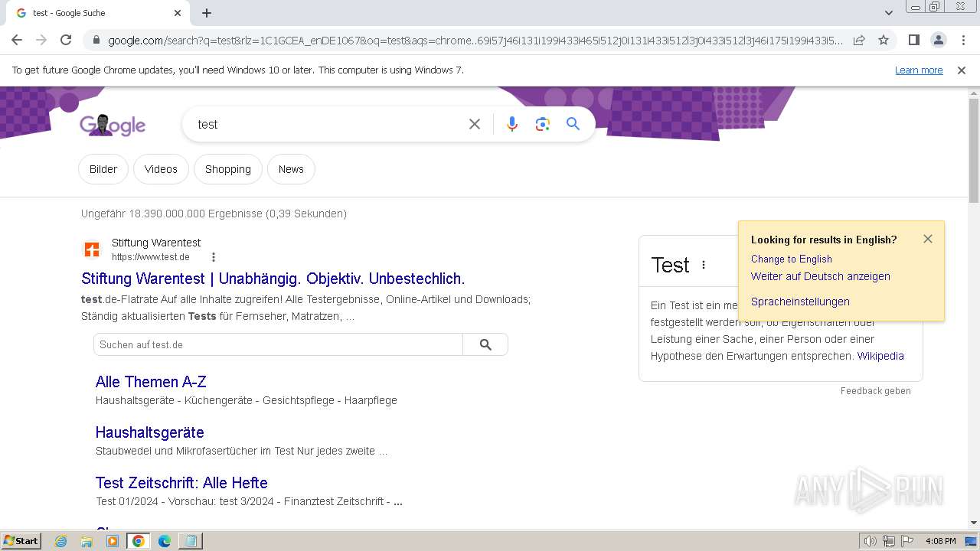This screenshot has height=551, width=980.
Task: Open 'Alle Themen A-Z' sitelink
Action: pyautogui.click(x=151, y=382)
